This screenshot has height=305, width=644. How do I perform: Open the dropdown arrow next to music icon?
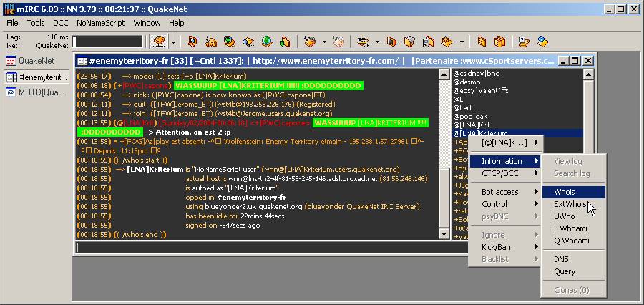[324, 42]
